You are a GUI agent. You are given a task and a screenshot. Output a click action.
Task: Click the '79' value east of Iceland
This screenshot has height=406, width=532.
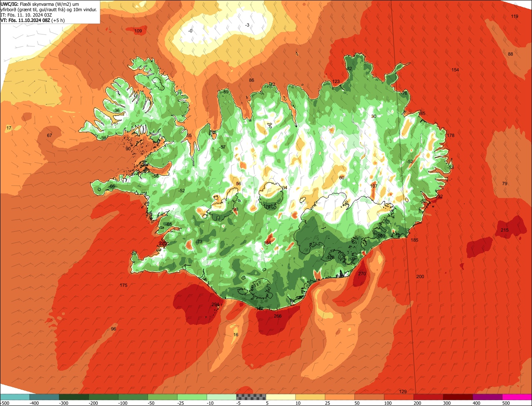tap(505, 184)
